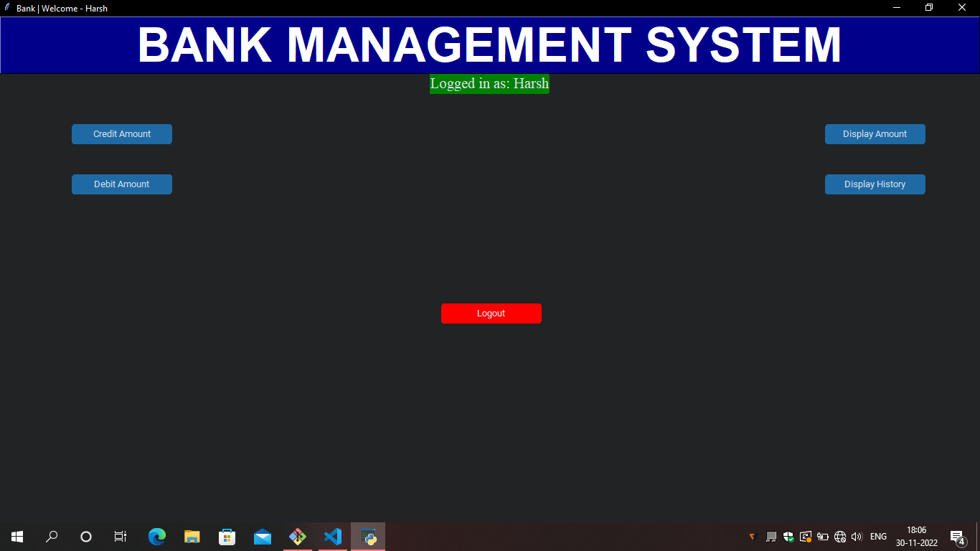Open Action Center showing 4 notifications
Screen dimensions: 980x551
point(957,536)
